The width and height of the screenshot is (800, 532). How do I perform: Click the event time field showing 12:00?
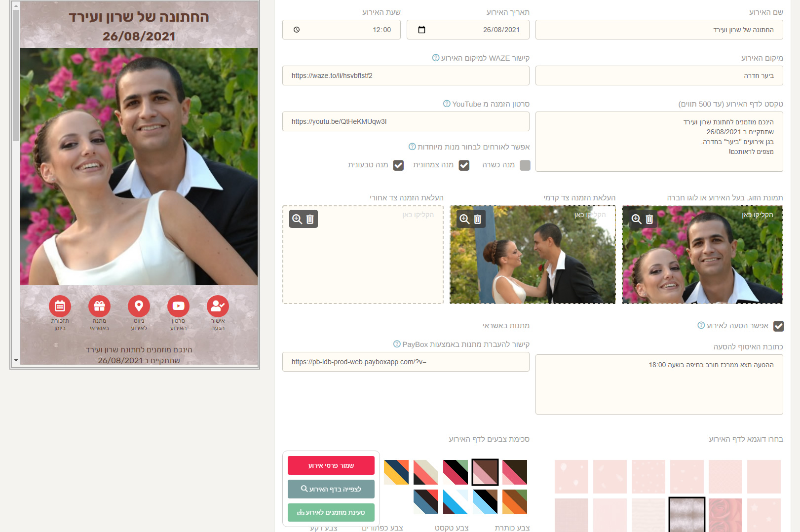click(x=342, y=30)
